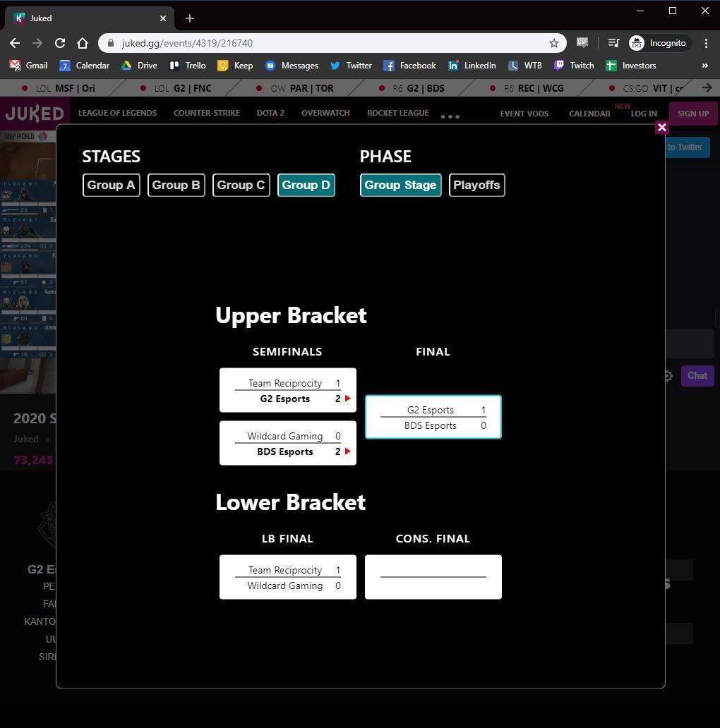This screenshot has width=720, height=728.
Task: Open the Counter-Strike nav item
Action: (207, 113)
